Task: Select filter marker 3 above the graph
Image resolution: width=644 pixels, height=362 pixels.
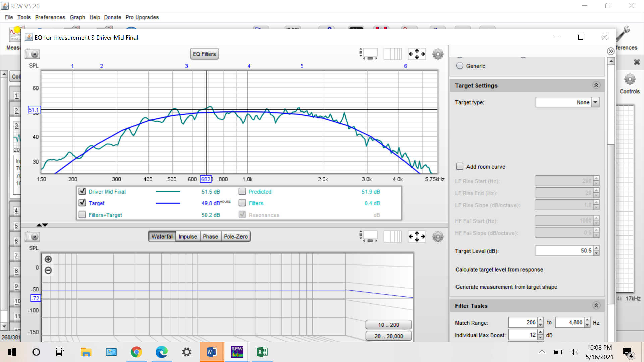Action: tap(186, 66)
